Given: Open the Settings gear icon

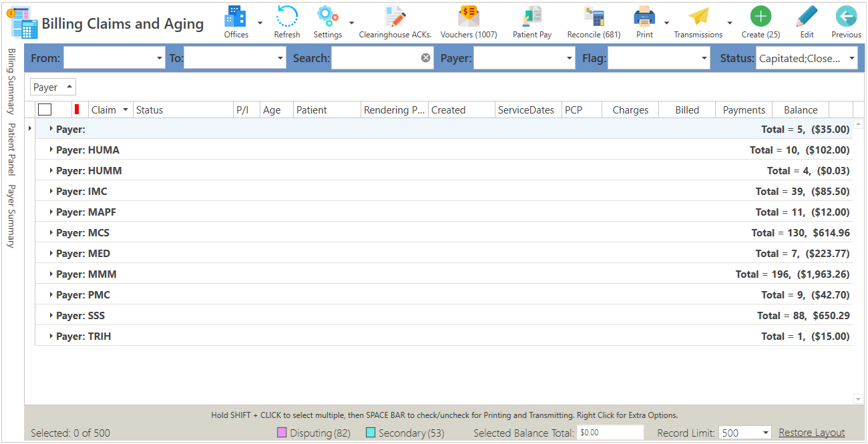Looking at the screenshot, I should coord(328,16).
